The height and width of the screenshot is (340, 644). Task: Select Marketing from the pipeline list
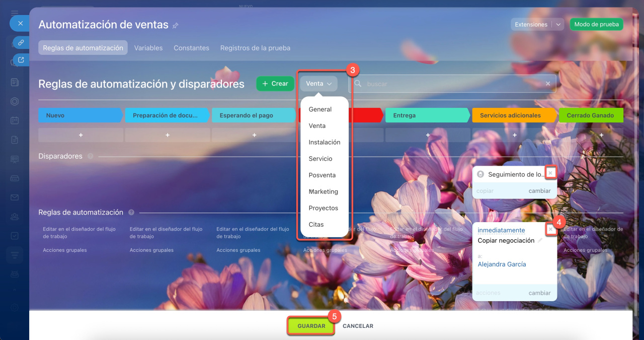coord(323,191)
